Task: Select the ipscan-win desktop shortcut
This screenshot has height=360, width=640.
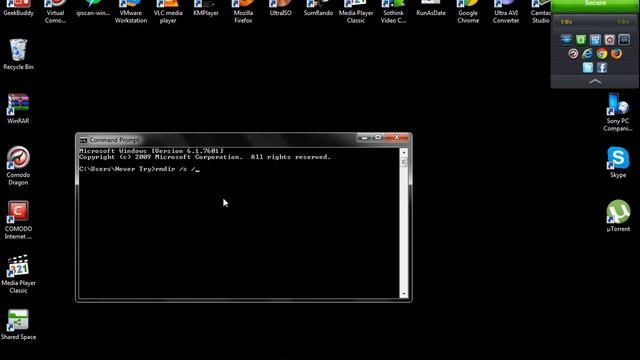Action: tap(93, 8)
